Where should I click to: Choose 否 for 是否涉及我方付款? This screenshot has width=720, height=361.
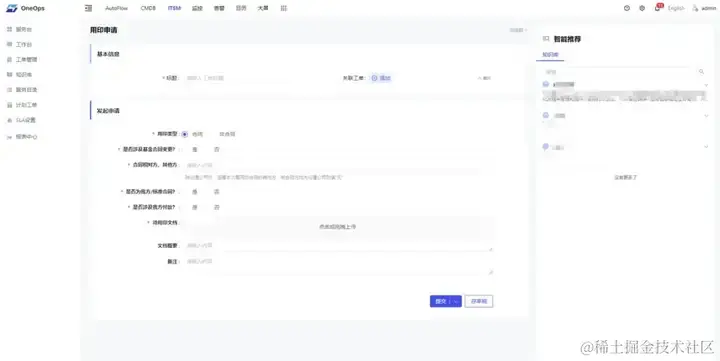[x=217, y=207]
